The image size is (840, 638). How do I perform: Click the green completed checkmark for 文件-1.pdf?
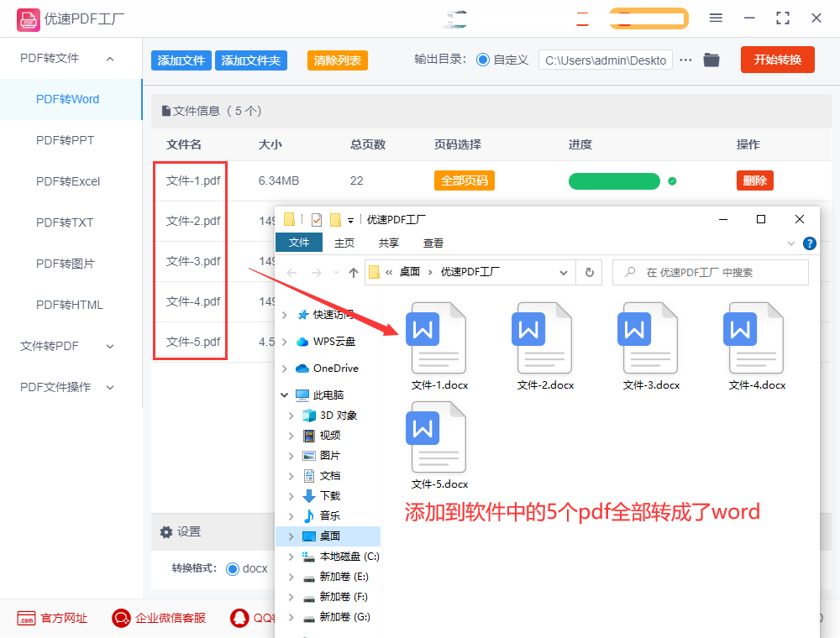672,181
